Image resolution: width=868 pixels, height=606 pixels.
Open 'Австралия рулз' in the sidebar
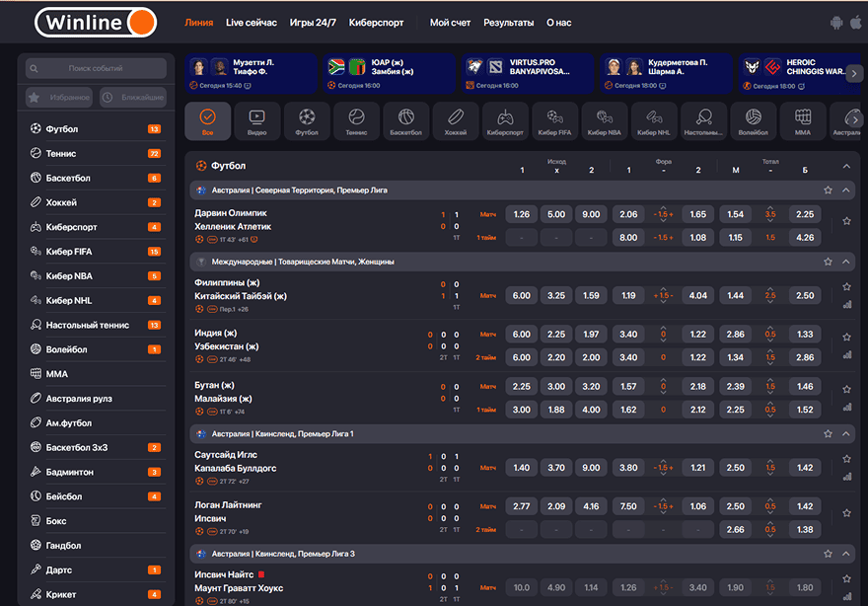[x=97, y=399]
